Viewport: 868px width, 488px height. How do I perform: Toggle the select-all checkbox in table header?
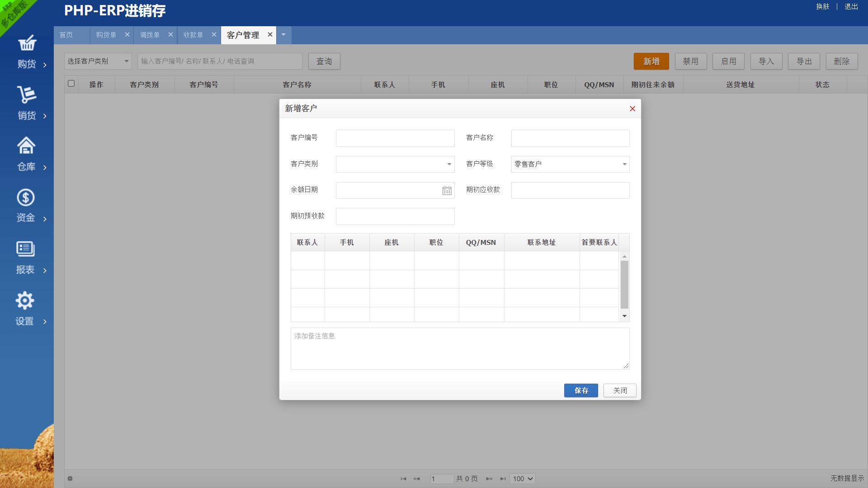[x=71, y=84]
